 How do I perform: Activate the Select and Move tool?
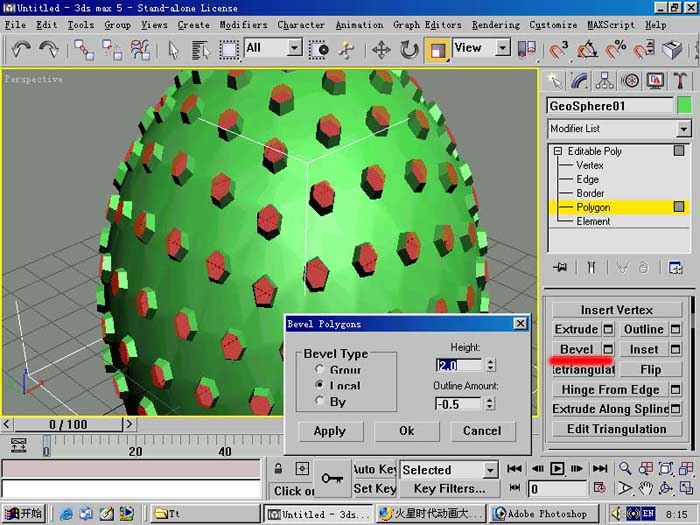(381, 50)
